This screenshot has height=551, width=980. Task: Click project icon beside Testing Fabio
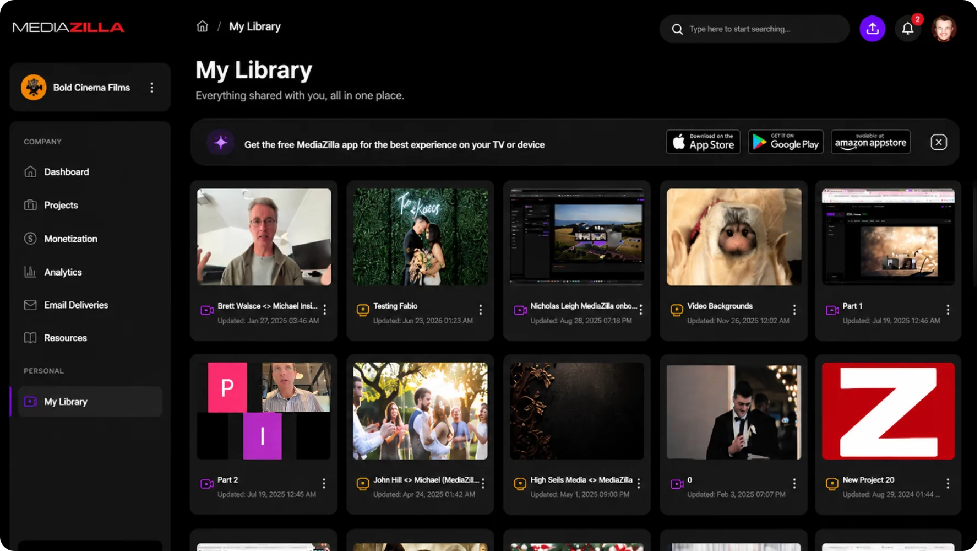[363, 310]
